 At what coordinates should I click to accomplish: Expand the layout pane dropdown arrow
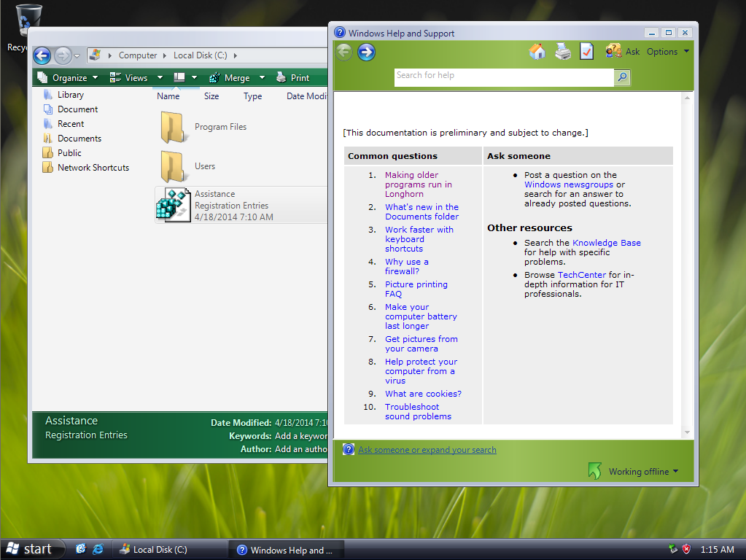(194, 77)
